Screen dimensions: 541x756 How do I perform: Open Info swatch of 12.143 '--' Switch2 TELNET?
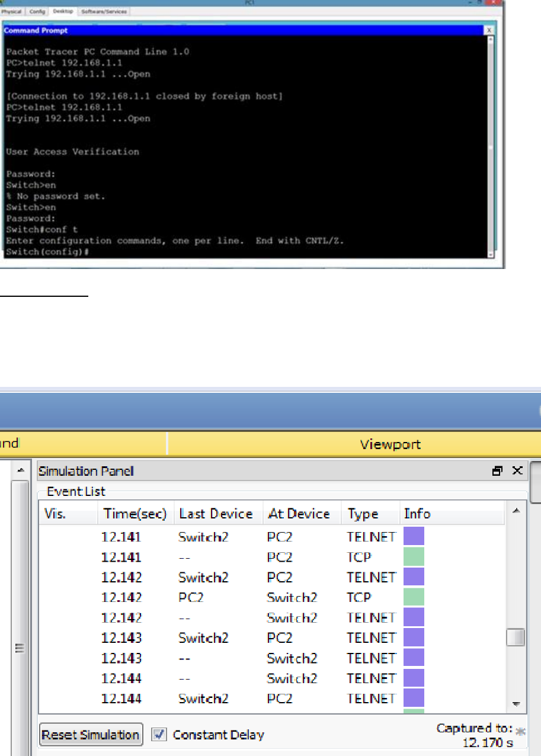414,658
